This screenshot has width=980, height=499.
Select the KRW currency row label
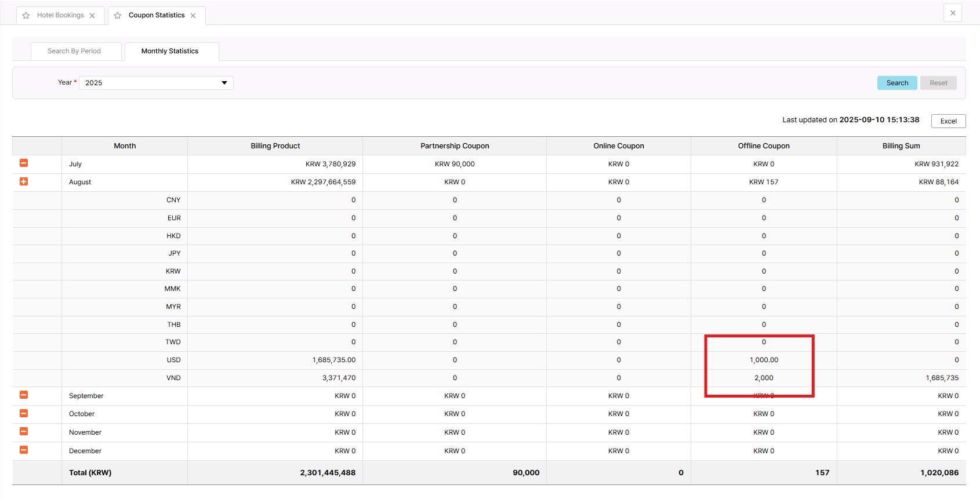pos(173,271)
